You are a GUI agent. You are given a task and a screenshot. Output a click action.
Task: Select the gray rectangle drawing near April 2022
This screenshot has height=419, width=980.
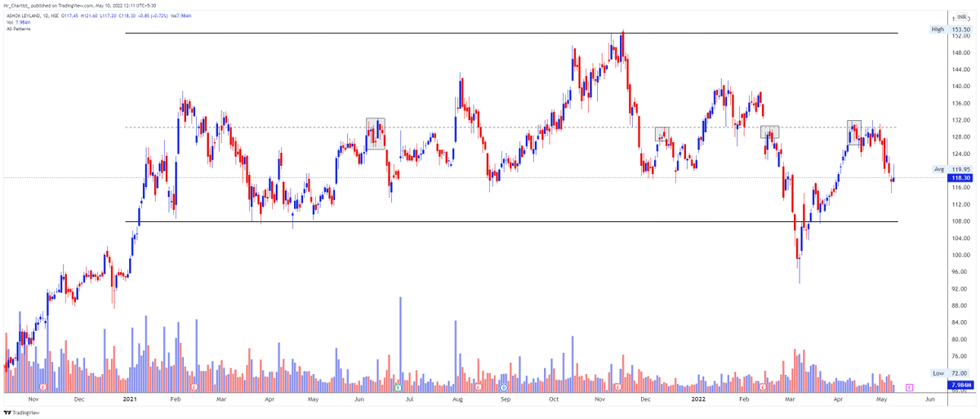(854, 132)
